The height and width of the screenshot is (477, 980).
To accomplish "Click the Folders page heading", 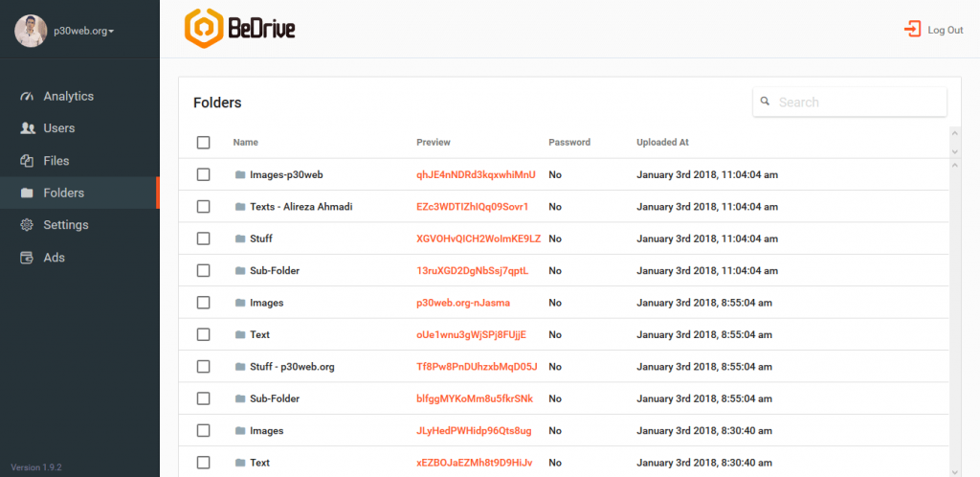I will point(217,103).
